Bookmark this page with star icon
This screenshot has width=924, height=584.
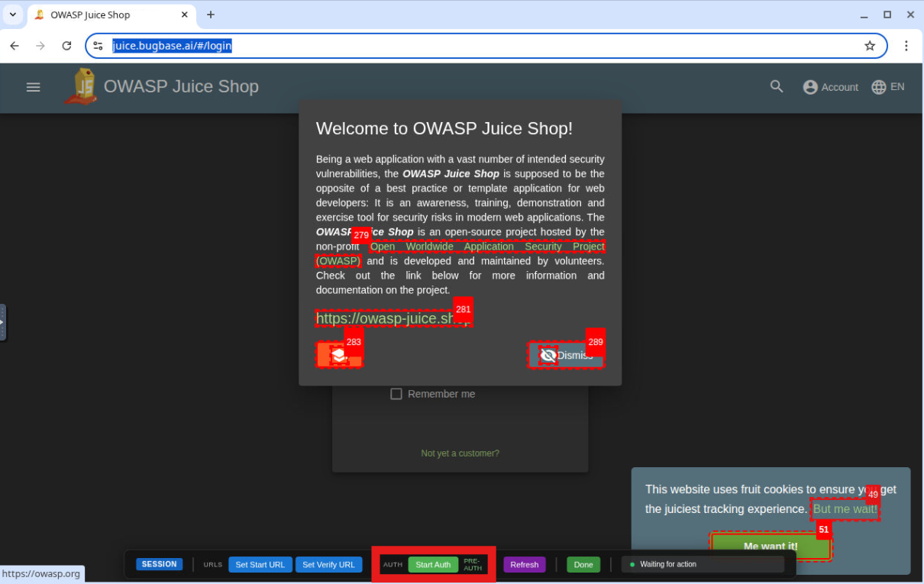click(870, 46)
